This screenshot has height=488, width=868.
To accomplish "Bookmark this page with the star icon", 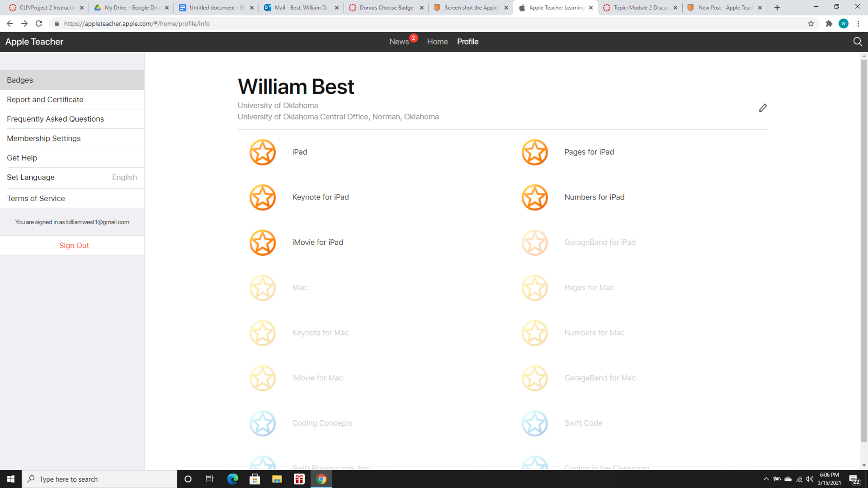I will coord(811,24).
